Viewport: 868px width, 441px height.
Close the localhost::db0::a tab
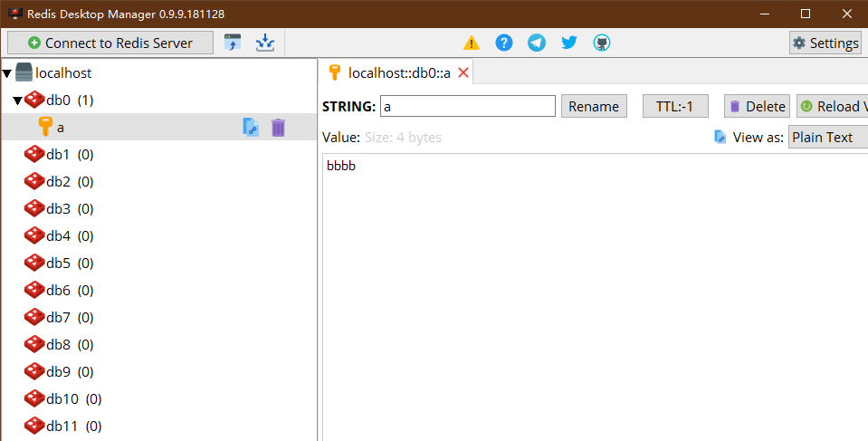463,72
